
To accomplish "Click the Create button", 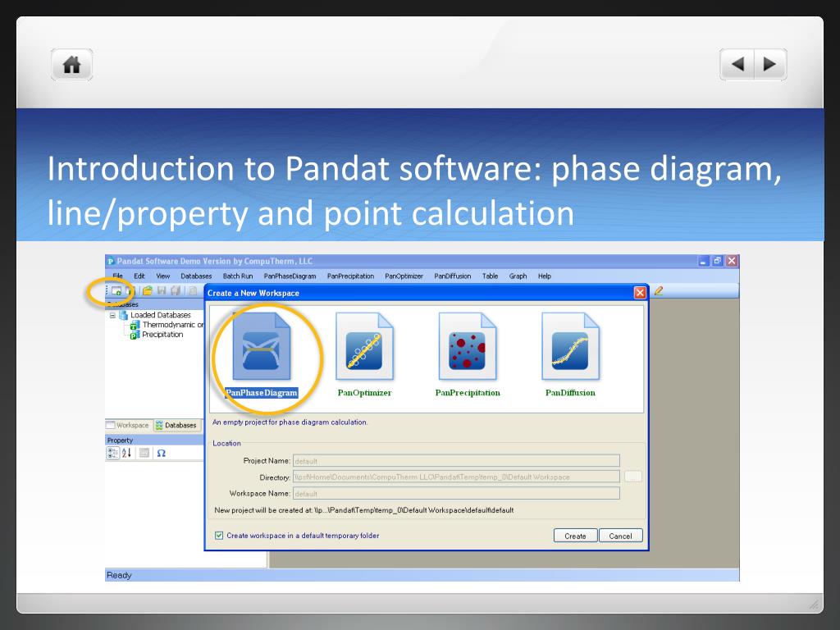I will tap(575, 536).
